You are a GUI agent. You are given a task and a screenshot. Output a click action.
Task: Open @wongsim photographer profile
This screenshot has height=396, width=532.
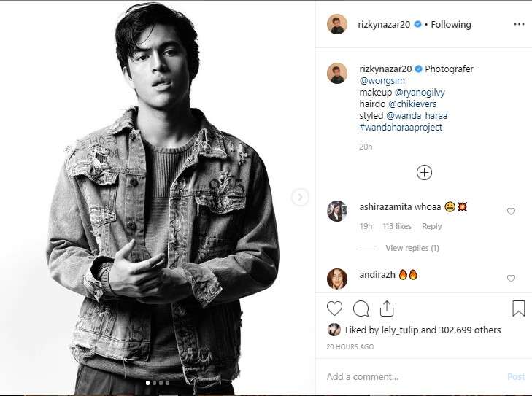point(382,80)
